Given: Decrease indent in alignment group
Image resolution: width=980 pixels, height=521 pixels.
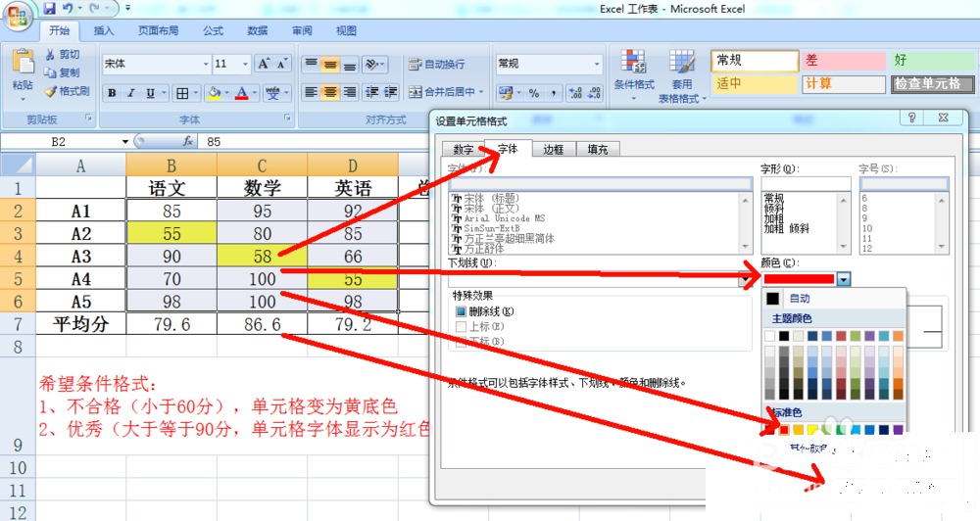Looking at the screenshot, I should pyautogui.click(x=371, y=92).
